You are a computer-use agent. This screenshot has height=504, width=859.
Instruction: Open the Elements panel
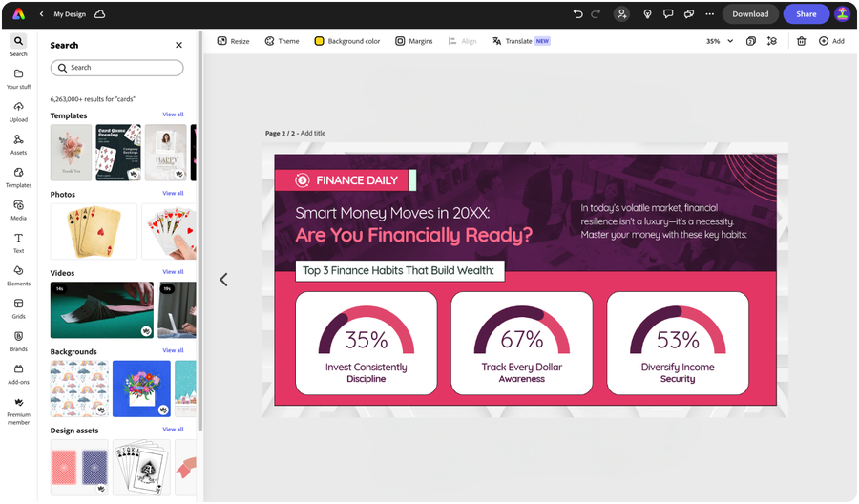click(x=19, y=276)
